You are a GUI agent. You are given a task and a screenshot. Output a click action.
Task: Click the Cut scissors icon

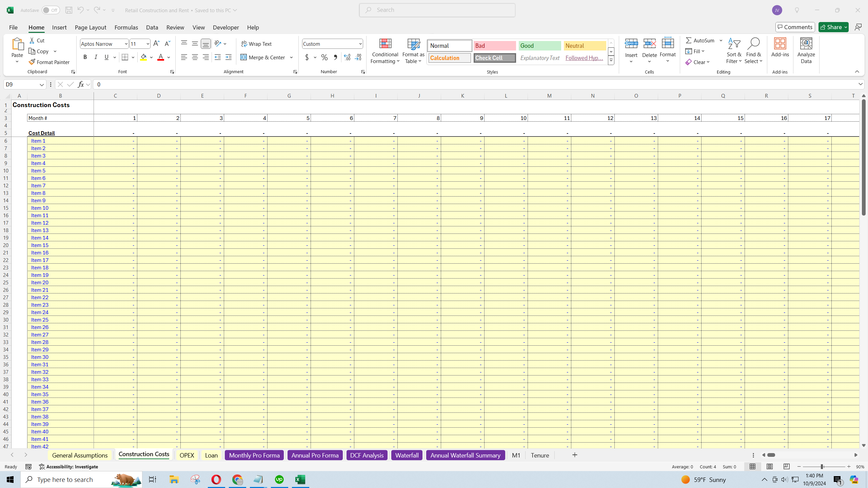[32, 40]
